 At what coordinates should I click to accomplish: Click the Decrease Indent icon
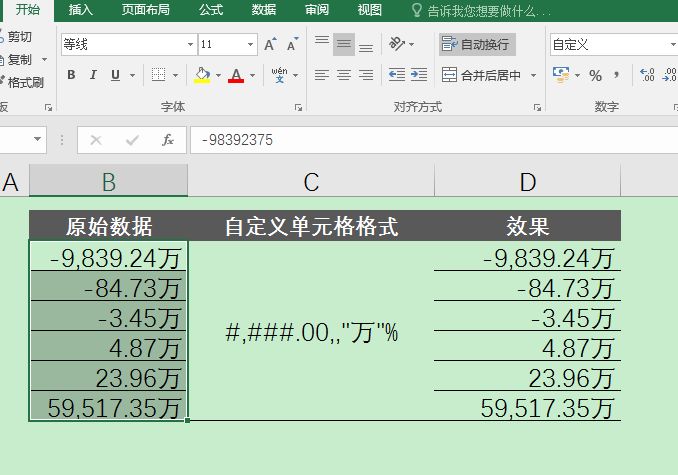(397, 75)
